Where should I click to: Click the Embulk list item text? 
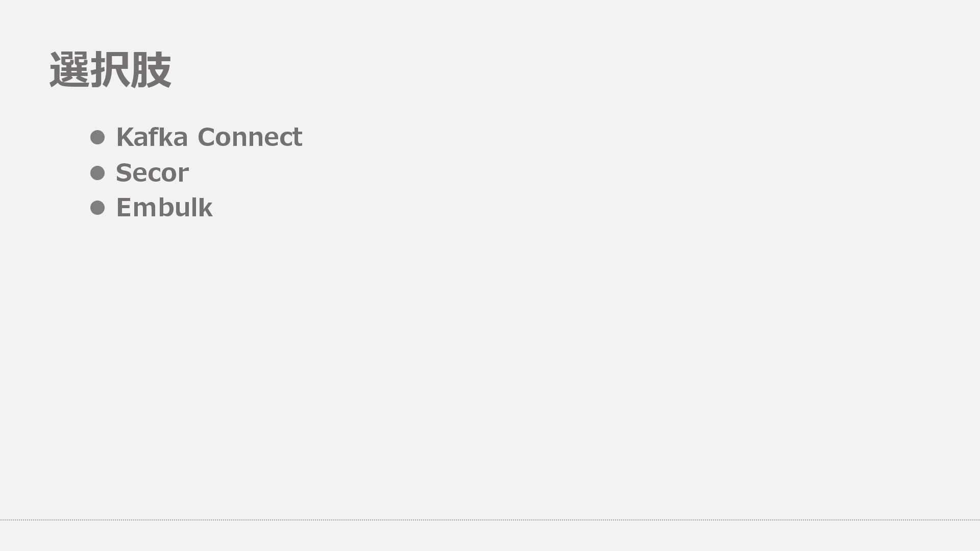[x=164, y=208]
